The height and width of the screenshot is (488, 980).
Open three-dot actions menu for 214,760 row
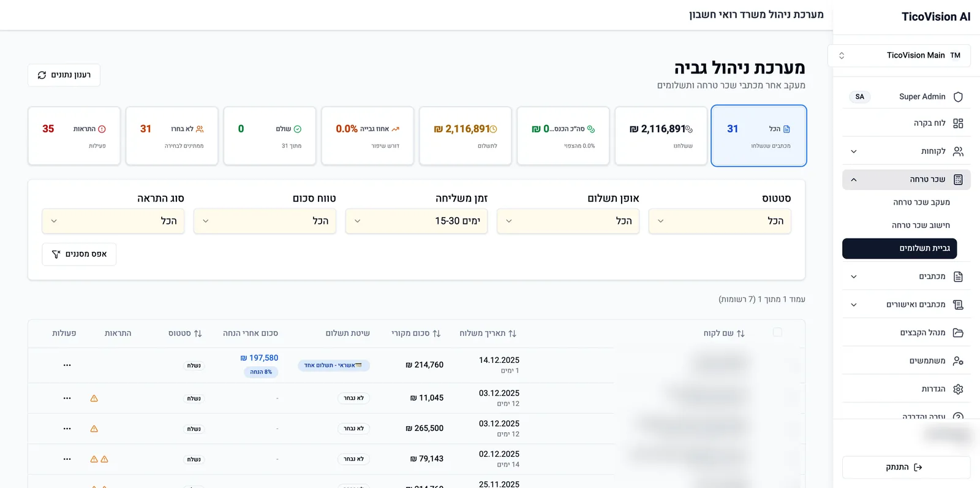67,365
